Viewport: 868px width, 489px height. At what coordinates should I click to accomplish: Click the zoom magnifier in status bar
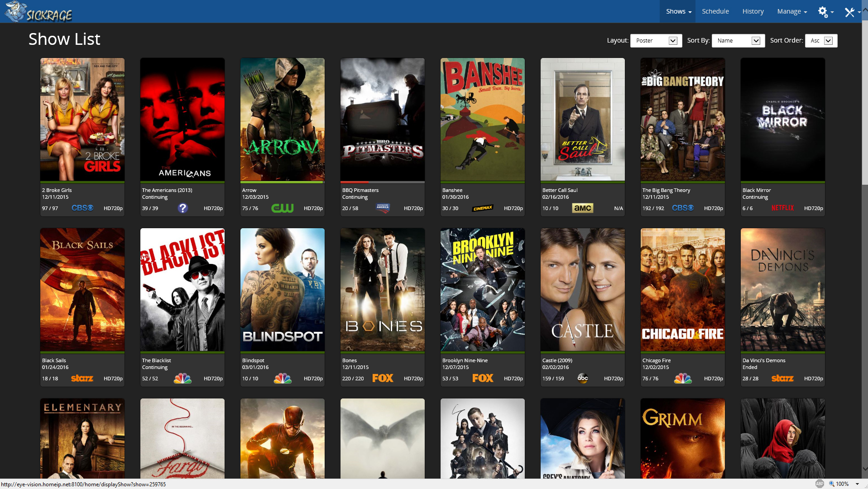(831, 484)
